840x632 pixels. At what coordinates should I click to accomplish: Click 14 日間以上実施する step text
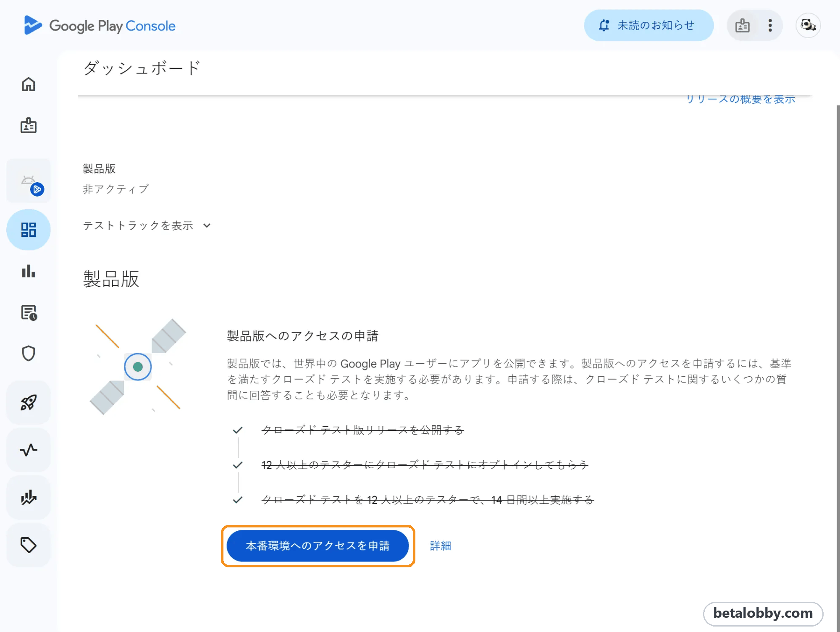428,500
